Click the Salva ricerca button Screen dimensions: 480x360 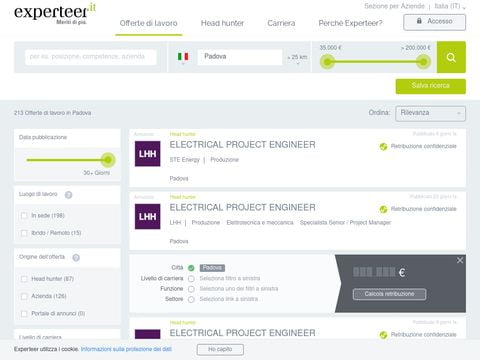click(431, 86)
